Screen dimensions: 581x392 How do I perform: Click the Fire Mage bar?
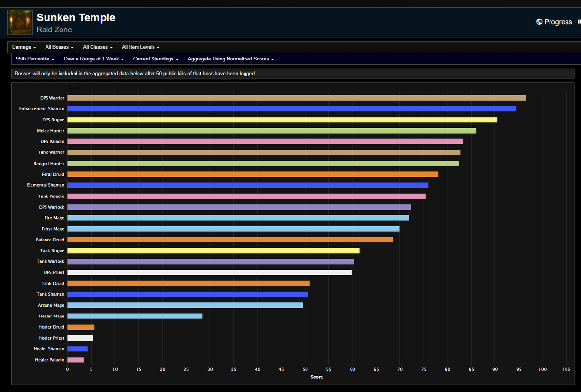[x=238, y=218]
